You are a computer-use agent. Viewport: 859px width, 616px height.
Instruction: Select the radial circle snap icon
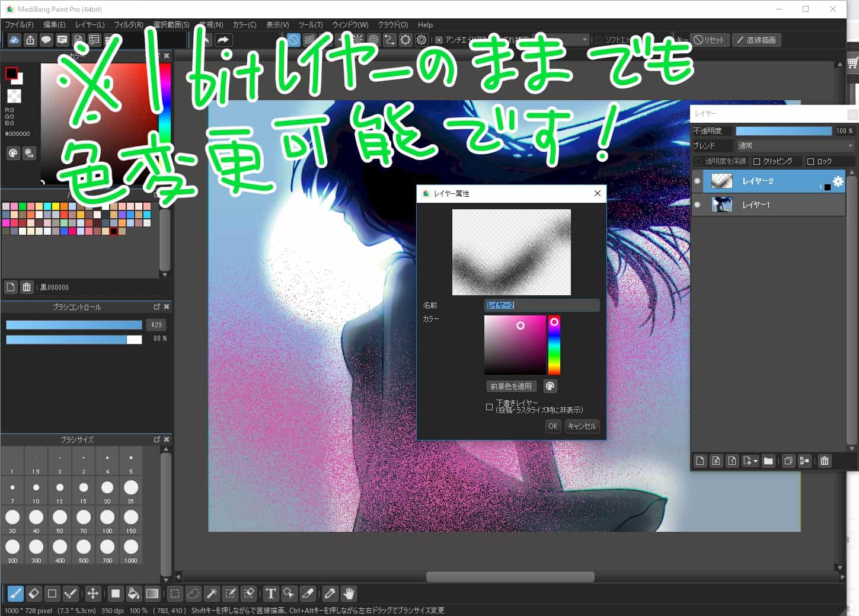[373, 40]
